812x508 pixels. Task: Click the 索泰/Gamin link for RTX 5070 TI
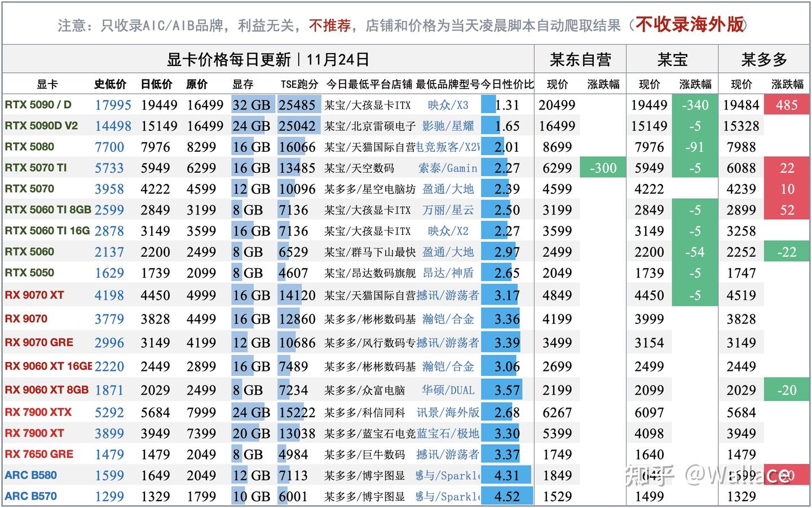448,168
